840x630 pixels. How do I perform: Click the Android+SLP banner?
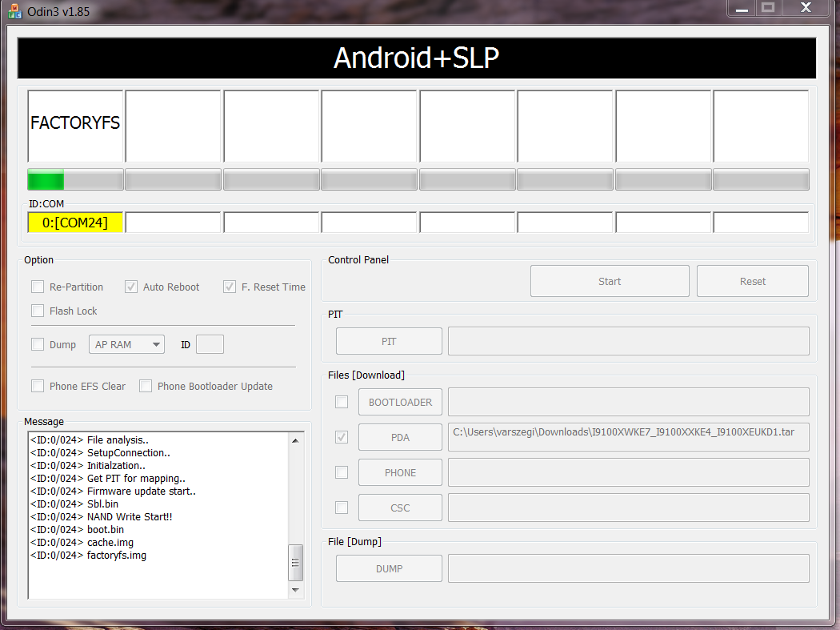click(417, 58)
